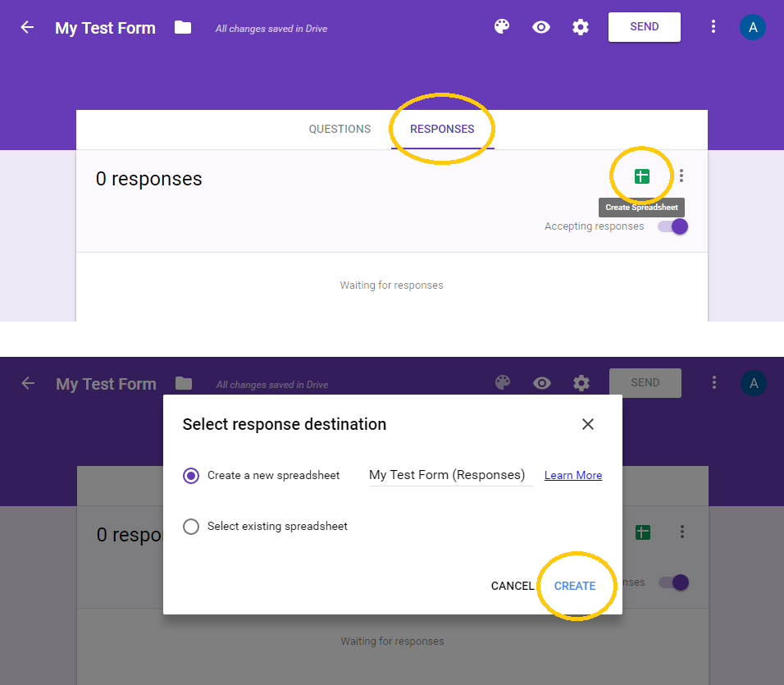Open the Learn More link
The height and width of the screenshot is (685, 784).
[572, 475]
